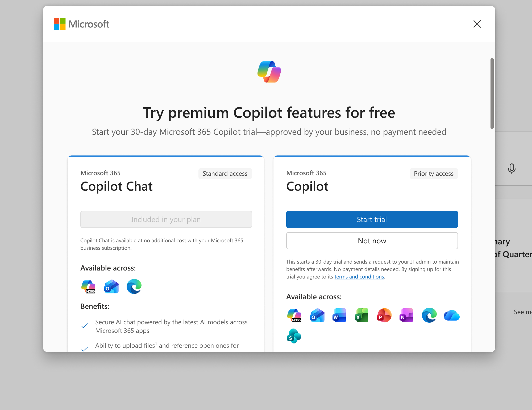Click the Word icon
Screen dimensions: 532x410
[339, 315]
